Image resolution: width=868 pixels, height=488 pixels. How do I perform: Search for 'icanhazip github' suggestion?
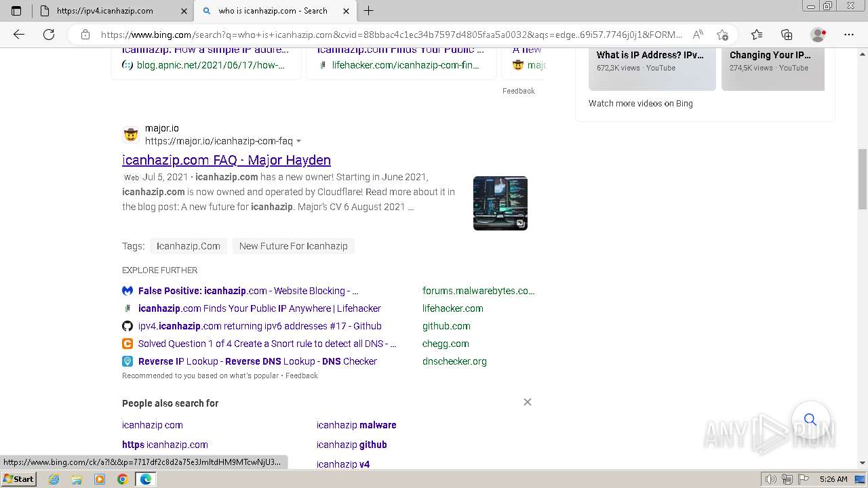[x=352, y=445]
